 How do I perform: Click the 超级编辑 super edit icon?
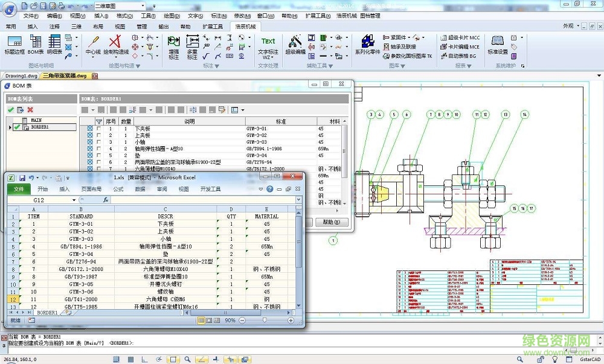coord(295,45)
